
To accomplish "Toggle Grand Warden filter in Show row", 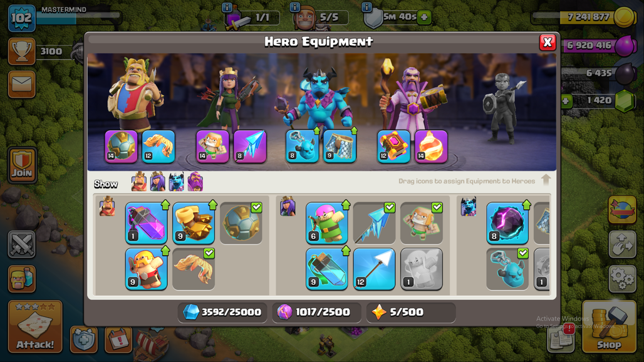I will tap(195, 182).
